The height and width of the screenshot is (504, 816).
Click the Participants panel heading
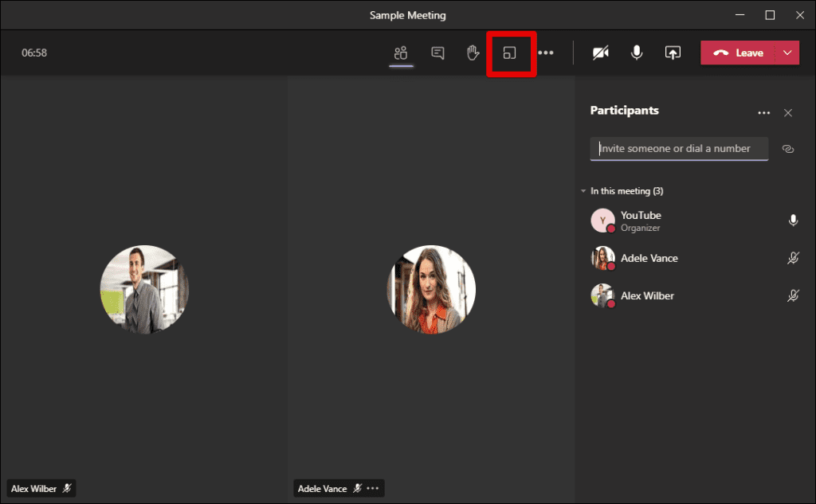coord(625,111)
